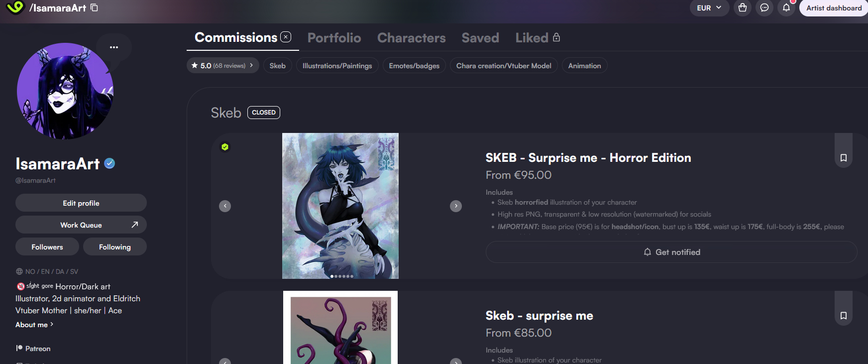Toggle Commissions status with the circled X

286,37
